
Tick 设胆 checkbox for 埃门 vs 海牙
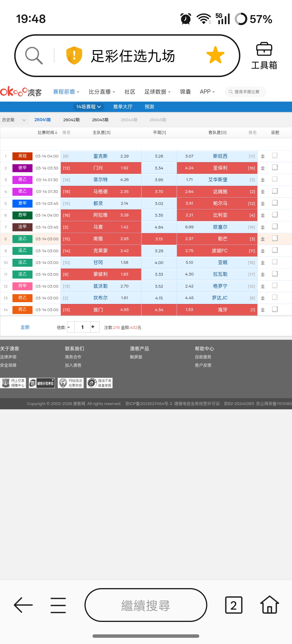pos(275,310)
